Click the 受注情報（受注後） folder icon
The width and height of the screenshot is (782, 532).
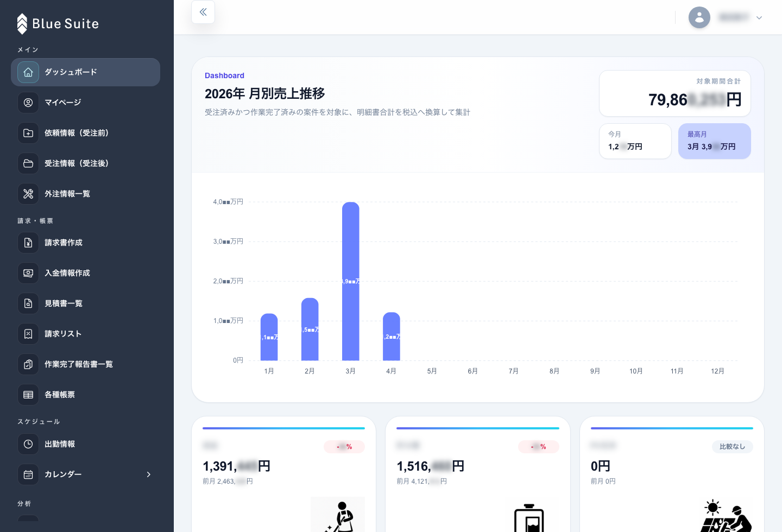pyautogui.click(x=28, y=163)
